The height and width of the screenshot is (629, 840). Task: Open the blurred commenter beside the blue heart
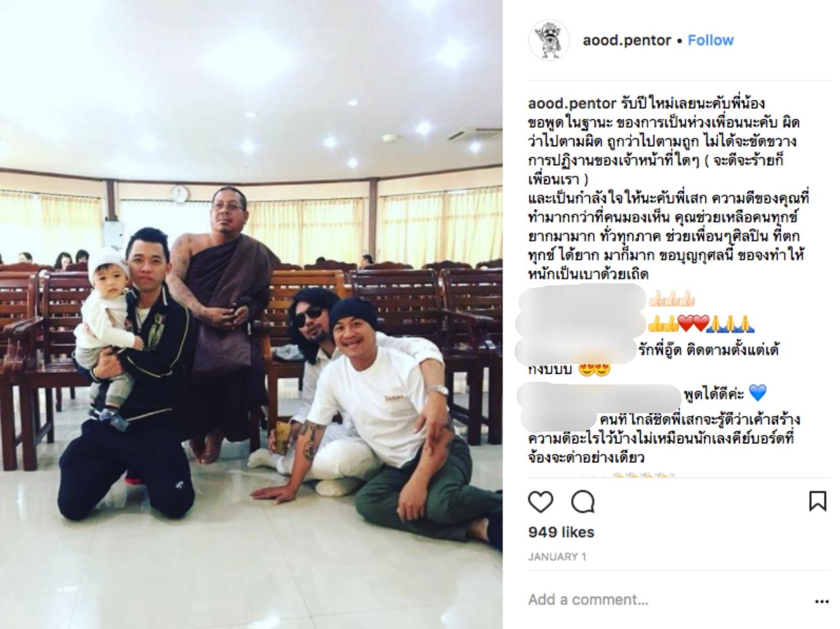[x=598, y=394]
